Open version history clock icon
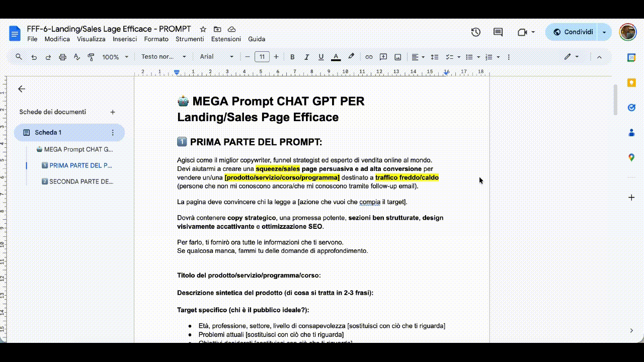Viewport: 644px width, 362px height. click(x=475, y=32)
